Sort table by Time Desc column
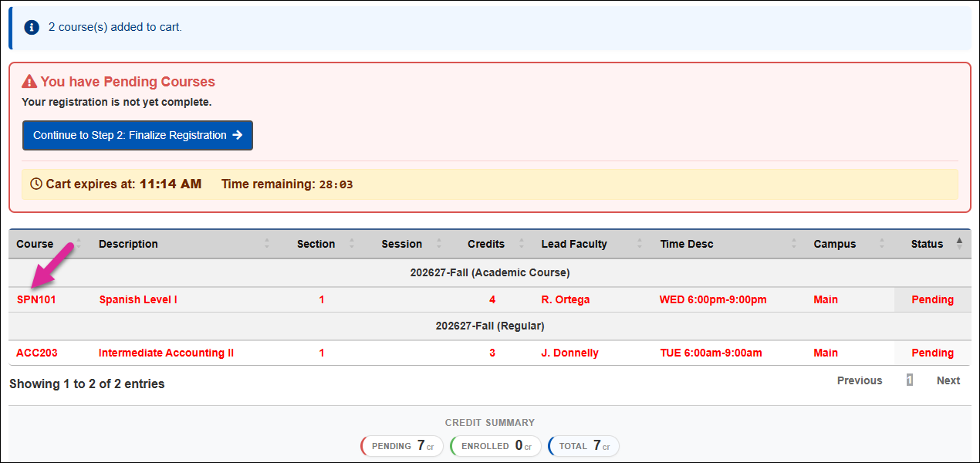 729,244
